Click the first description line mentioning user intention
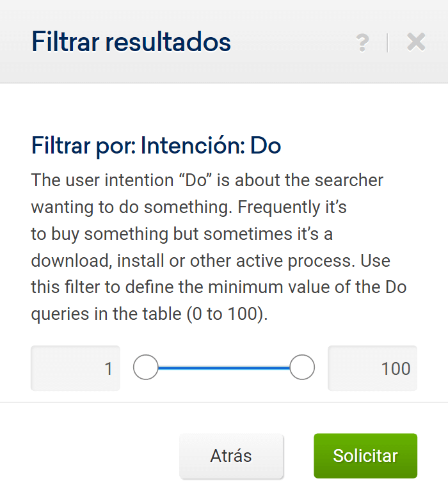The width and height of the screenshot is (448, 499). (207, 180)
